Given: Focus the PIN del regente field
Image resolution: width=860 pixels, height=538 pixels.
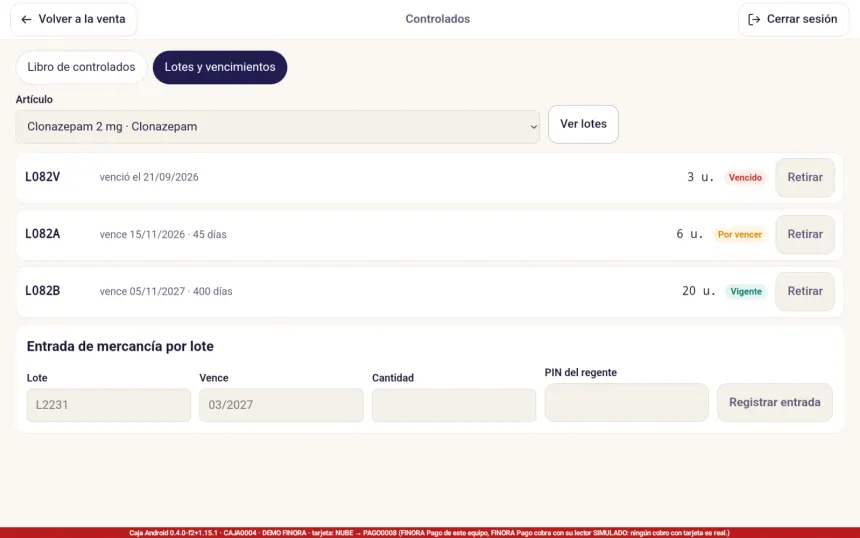Looking at the screenshot, I should point(626,403).
